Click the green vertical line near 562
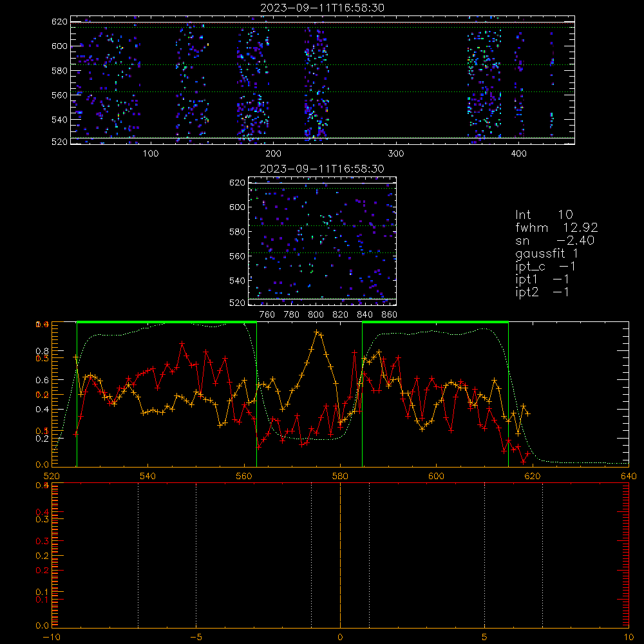The width and height of the screenshot is (644, 644). 257,394
